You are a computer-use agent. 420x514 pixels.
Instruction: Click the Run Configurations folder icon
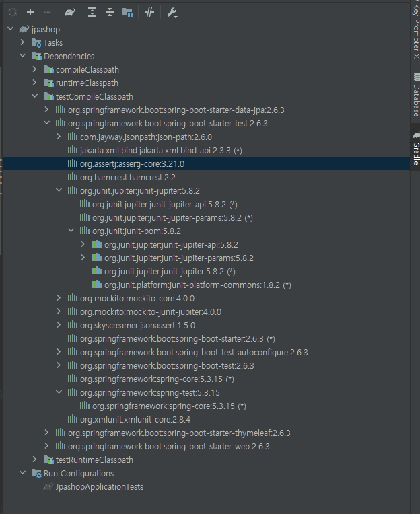[x=36, y=474]
